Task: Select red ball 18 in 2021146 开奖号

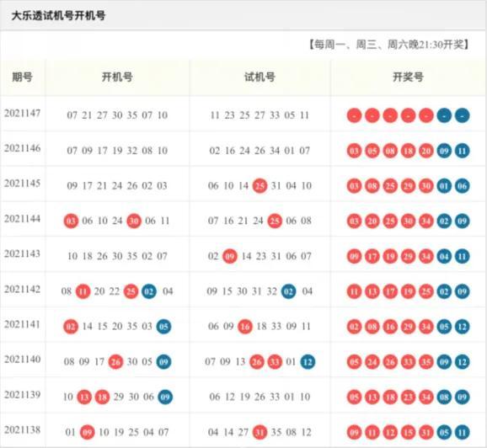Action: (408, 151)
